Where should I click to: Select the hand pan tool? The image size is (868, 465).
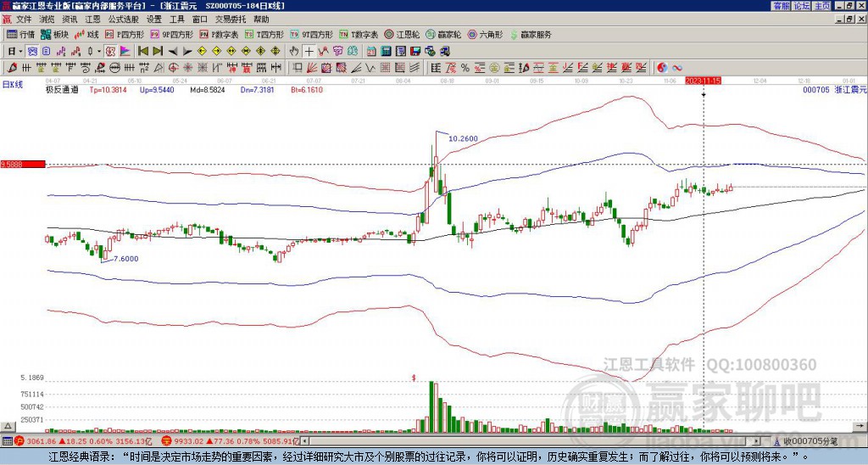click(294, 52)
